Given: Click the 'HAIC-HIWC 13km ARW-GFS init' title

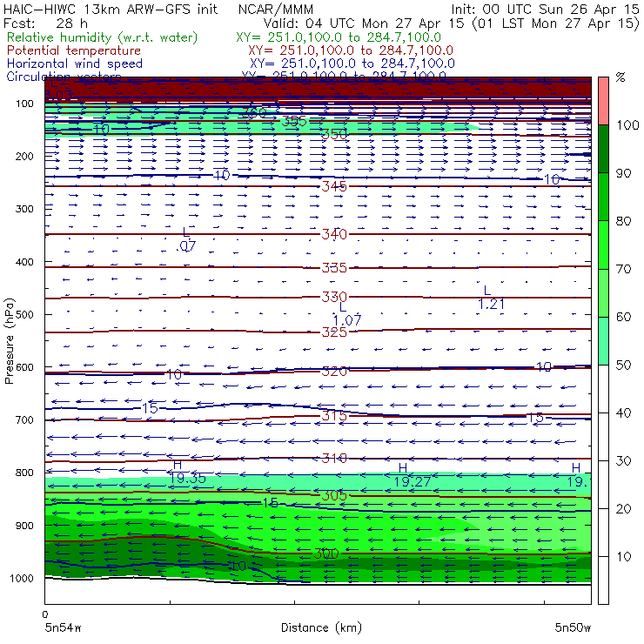Looking at the screenshot, I should click(x=111, y=10).
